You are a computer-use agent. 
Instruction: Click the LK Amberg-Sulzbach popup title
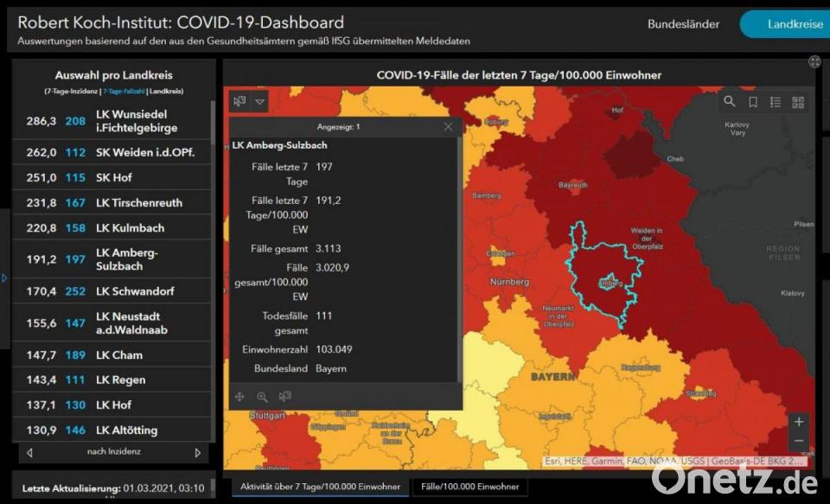tap(279, 145)
